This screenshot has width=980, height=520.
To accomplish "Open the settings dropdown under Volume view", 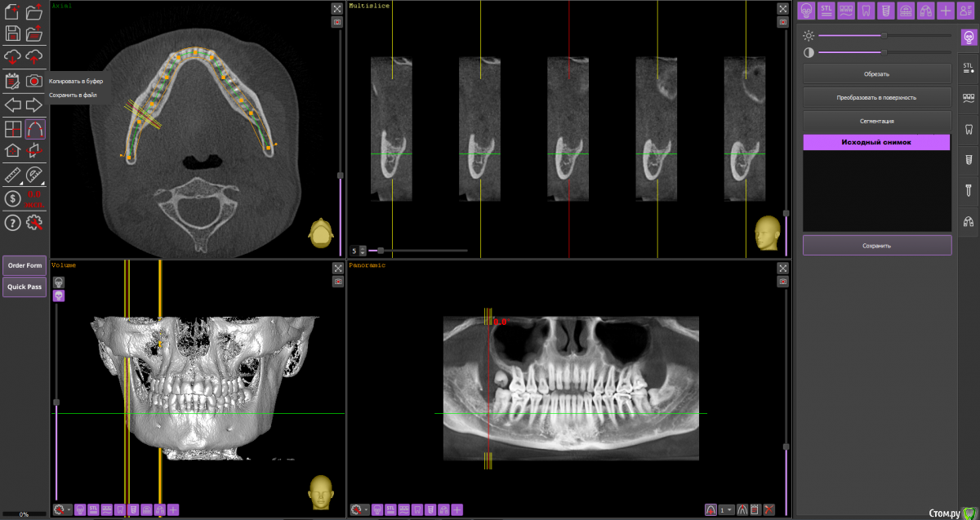I will (63, 510).
